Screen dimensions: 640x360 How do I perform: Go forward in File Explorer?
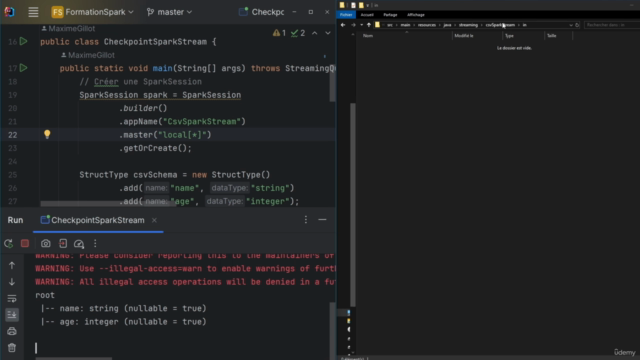click(353, 25)
